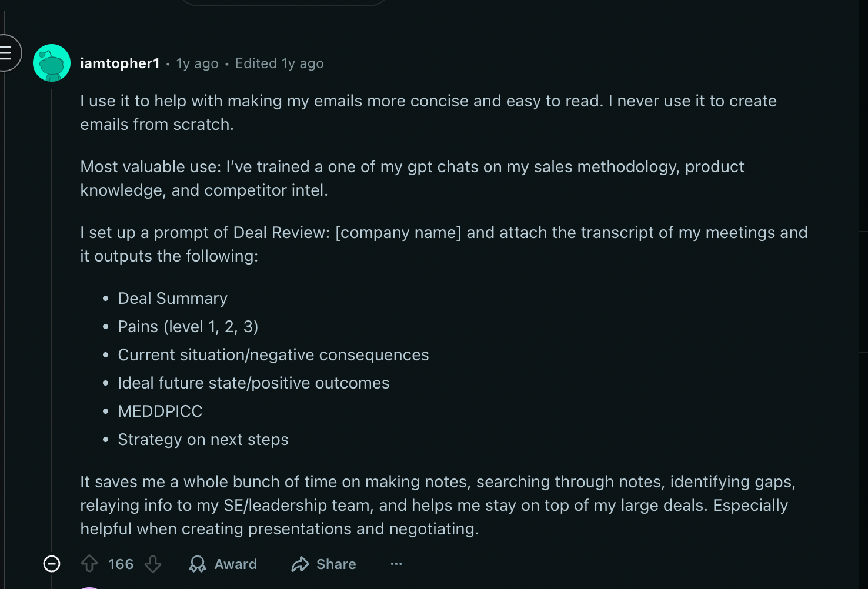Click the vote count showing 166
This screenshot has width=868, height=589.
120,564
